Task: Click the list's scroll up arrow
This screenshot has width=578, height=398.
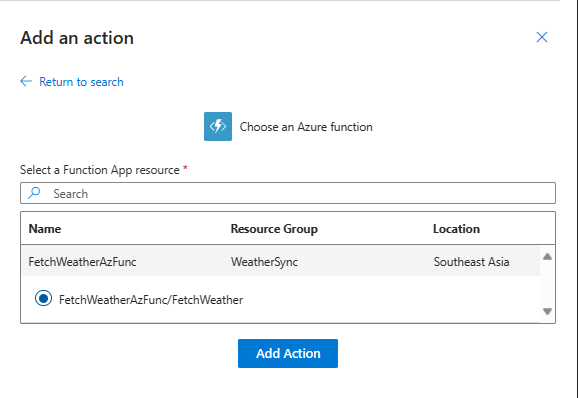Action: click(x=547, y=256)
